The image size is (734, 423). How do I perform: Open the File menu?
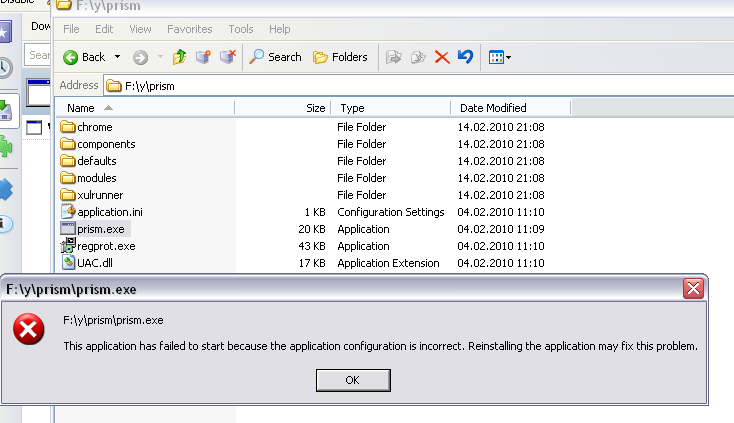pos(71,30)
